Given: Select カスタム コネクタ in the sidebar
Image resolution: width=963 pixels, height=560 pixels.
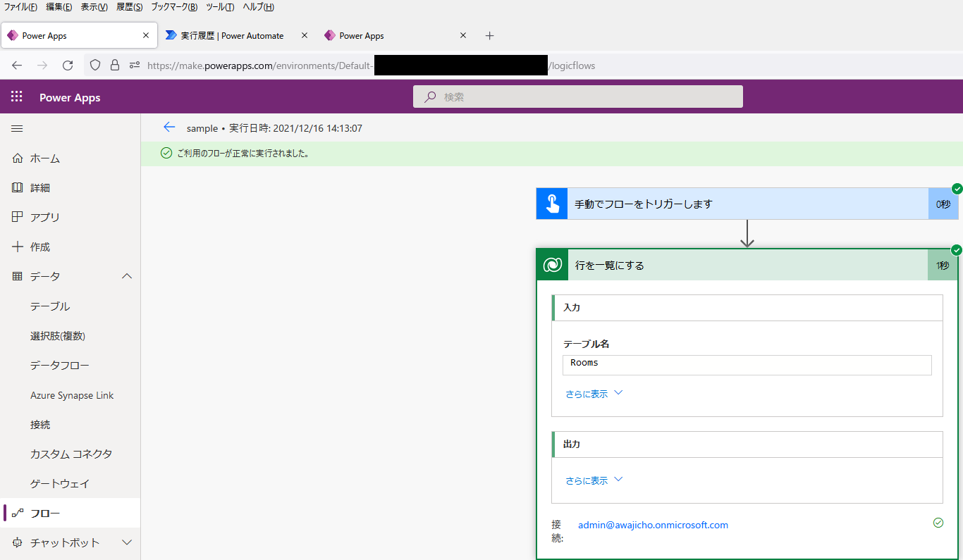Looking at the screenshot, I should 70,454.
